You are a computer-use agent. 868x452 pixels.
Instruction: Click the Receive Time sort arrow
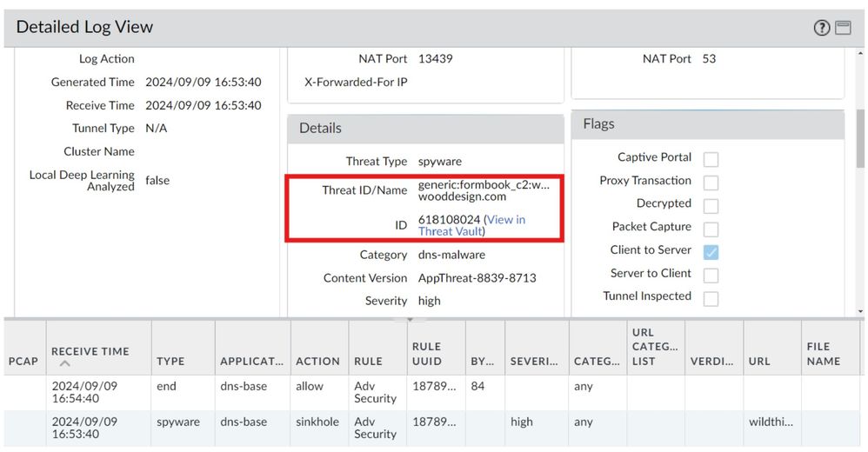tap(65, 364)
